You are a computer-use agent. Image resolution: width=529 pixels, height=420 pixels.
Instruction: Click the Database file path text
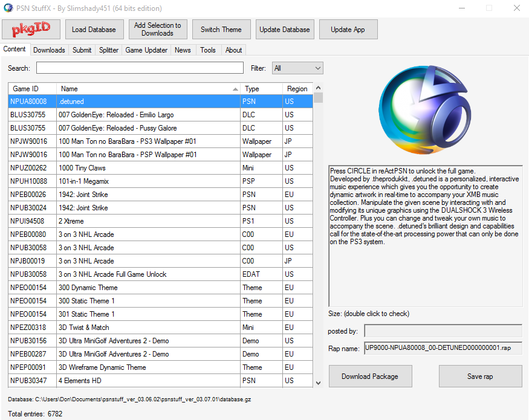pos(129,399)
